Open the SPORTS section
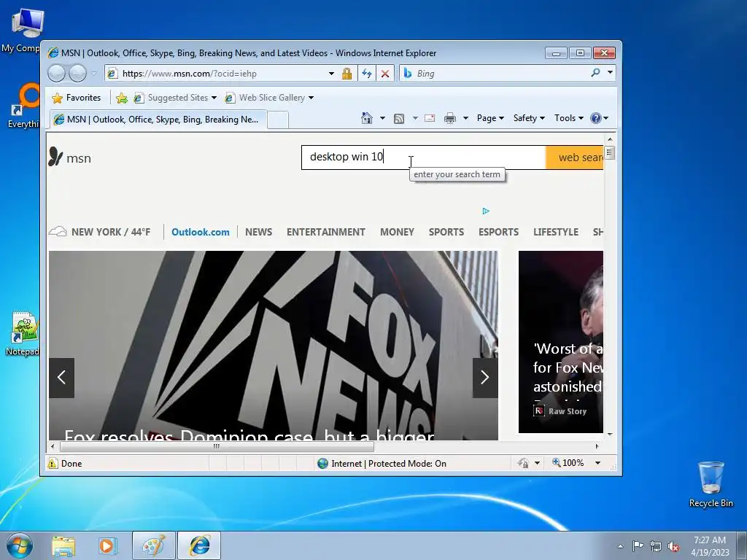The image size is (747, 560). 446,232
